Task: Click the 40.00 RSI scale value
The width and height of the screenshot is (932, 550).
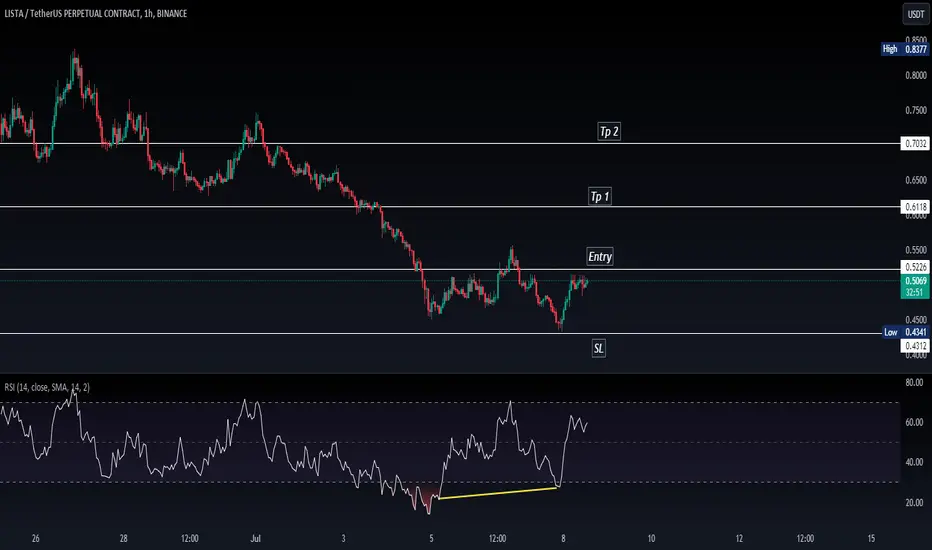Action: tap(914, 462)
